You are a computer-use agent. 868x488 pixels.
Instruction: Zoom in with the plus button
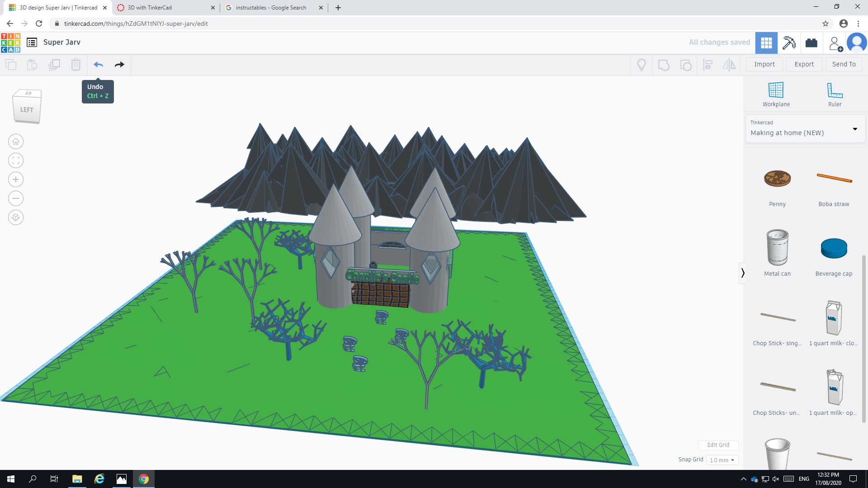(16, 179)
